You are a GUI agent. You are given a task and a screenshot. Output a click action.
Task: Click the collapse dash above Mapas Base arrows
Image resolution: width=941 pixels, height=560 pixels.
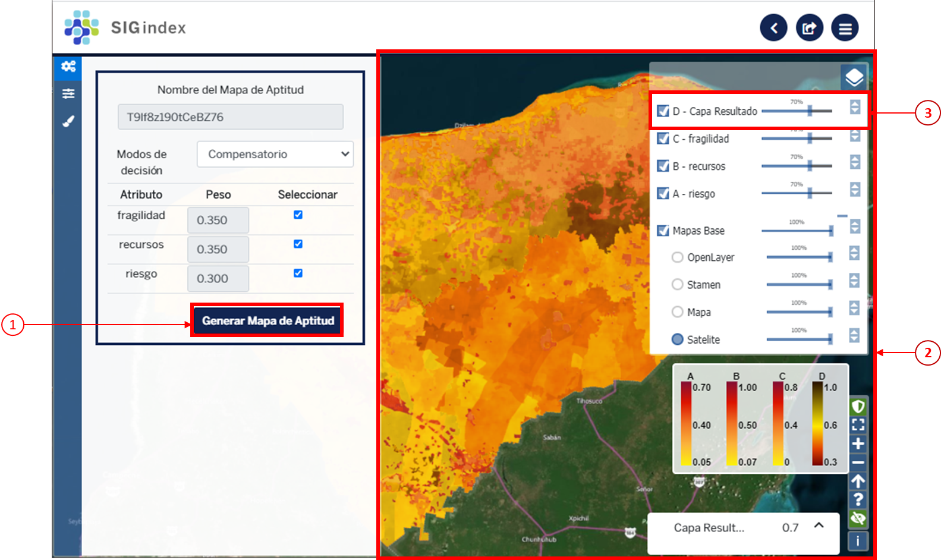[842, 216]
